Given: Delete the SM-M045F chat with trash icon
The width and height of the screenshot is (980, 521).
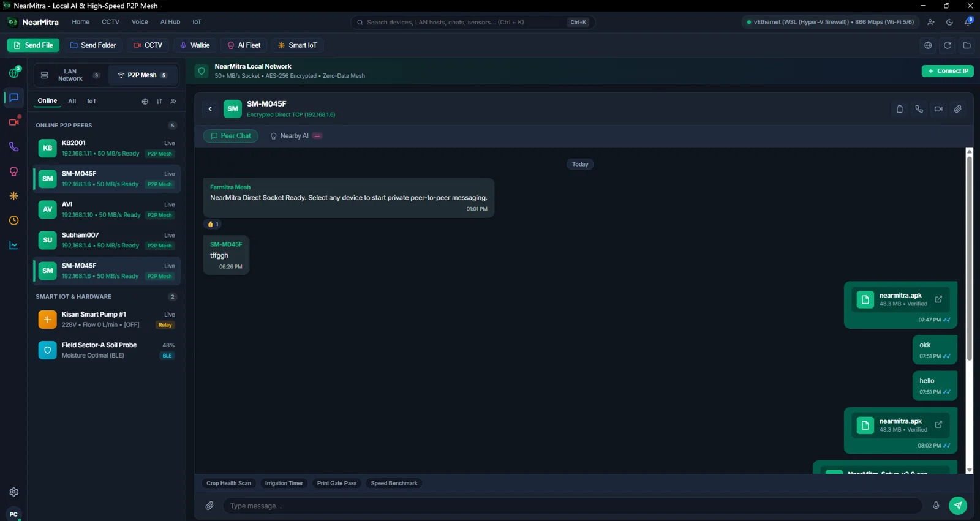Looking at the screenshot, I should pyautogui.click(x=899, y=109).
